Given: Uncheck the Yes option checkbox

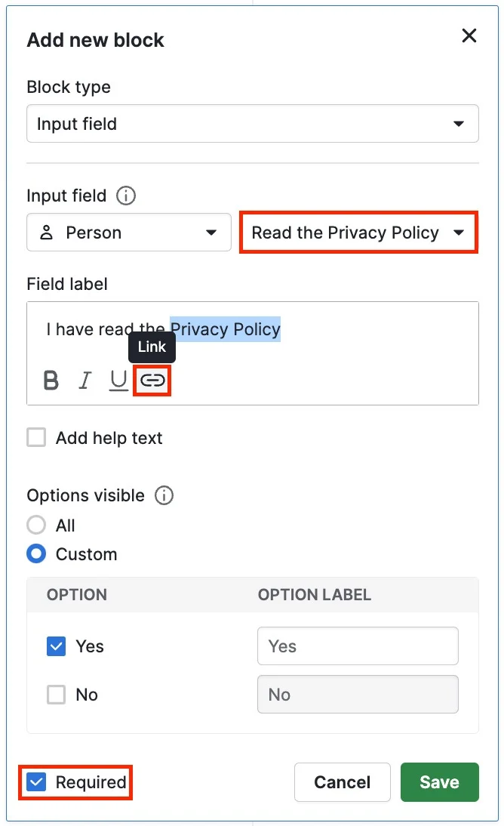Looking at the screenshot, I should tap(57, 646).
